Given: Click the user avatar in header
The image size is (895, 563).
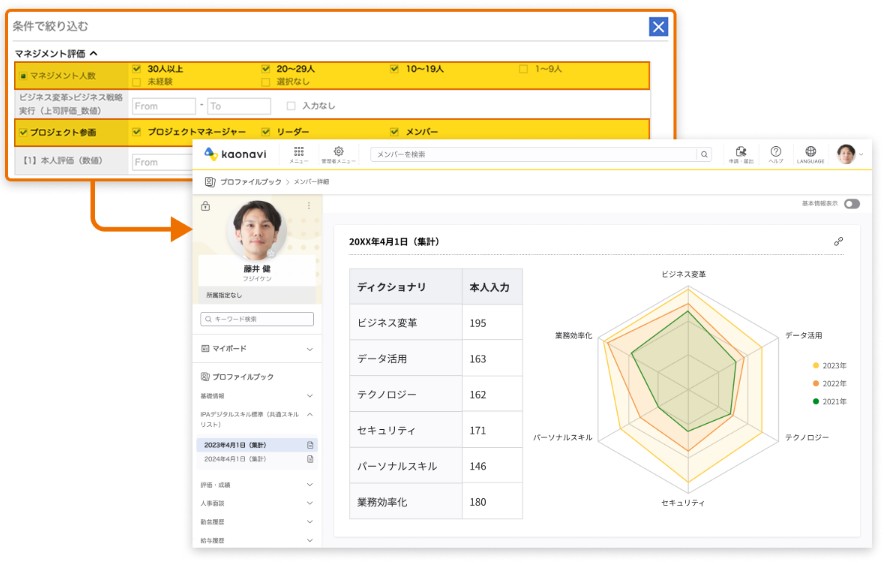Looking at the screenshot, I should click(x=846, y=154).
